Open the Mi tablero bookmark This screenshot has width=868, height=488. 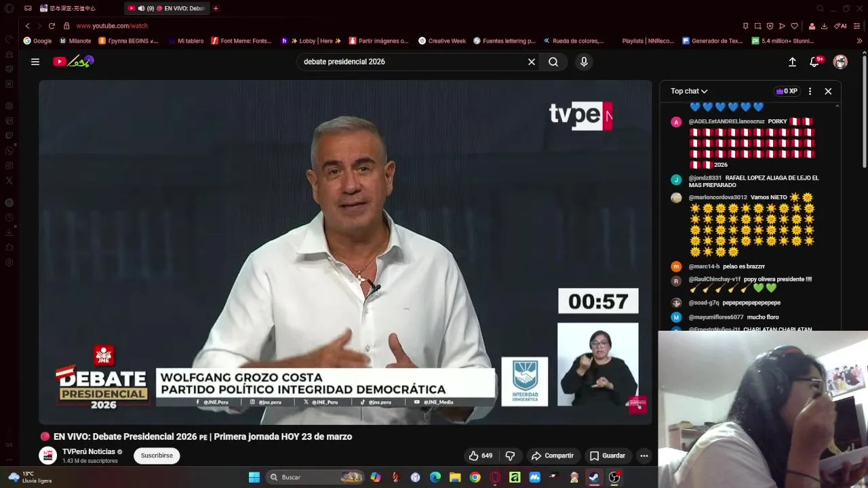(x=185, y=41)
